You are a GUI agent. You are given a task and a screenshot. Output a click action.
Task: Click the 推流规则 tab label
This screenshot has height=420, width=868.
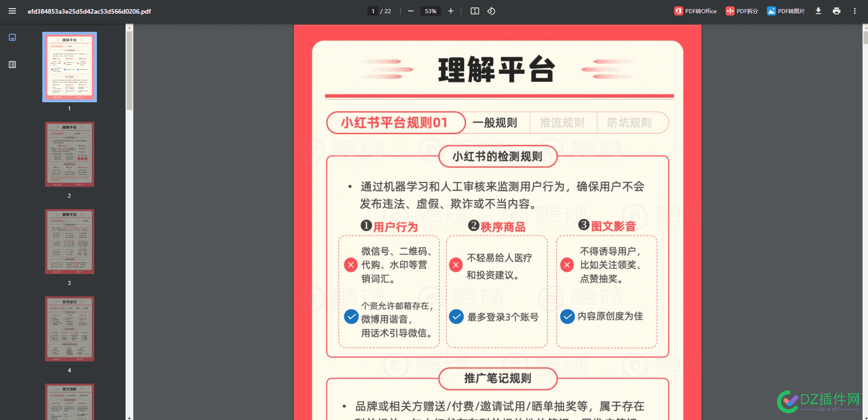pos(562,123)
